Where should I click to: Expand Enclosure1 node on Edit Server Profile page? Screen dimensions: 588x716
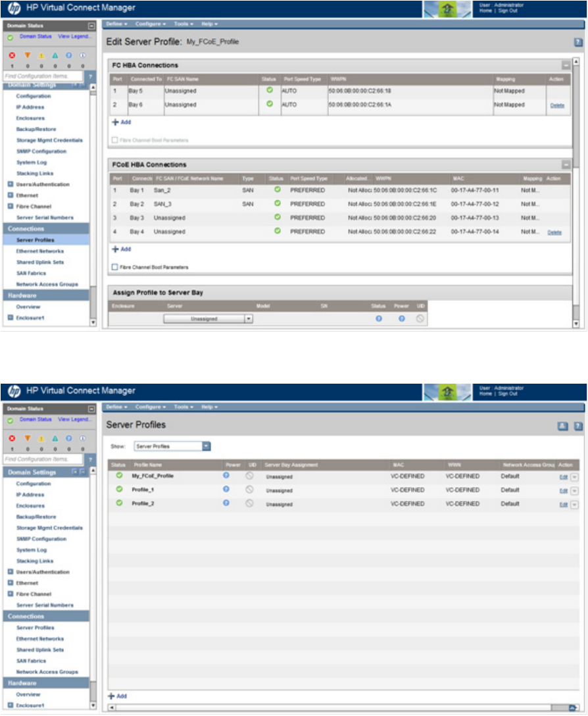point(11,317)
